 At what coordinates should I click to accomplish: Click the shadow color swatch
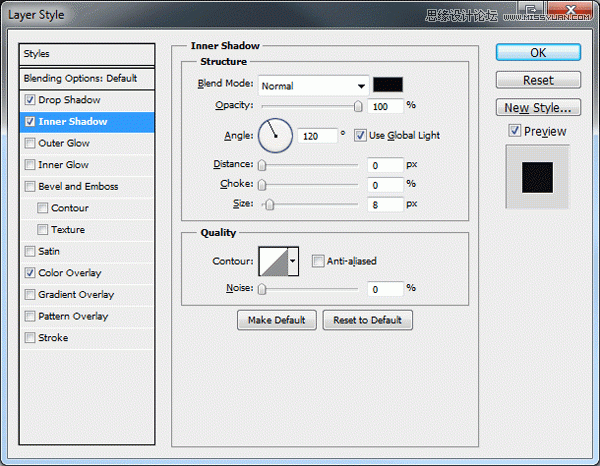pyautogui.click(x=388, y=86)
